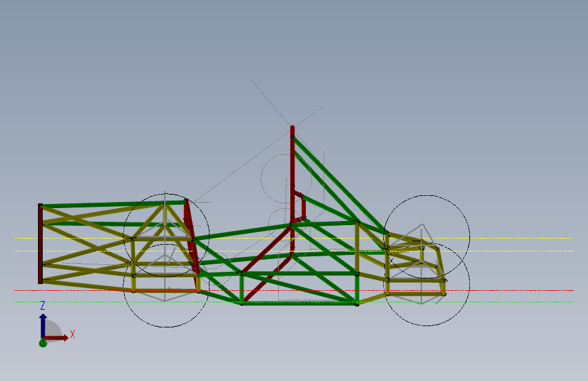The image size is (588, 381).
Task: Select the red dash-dot horizontal reference line
Action: 294,290
